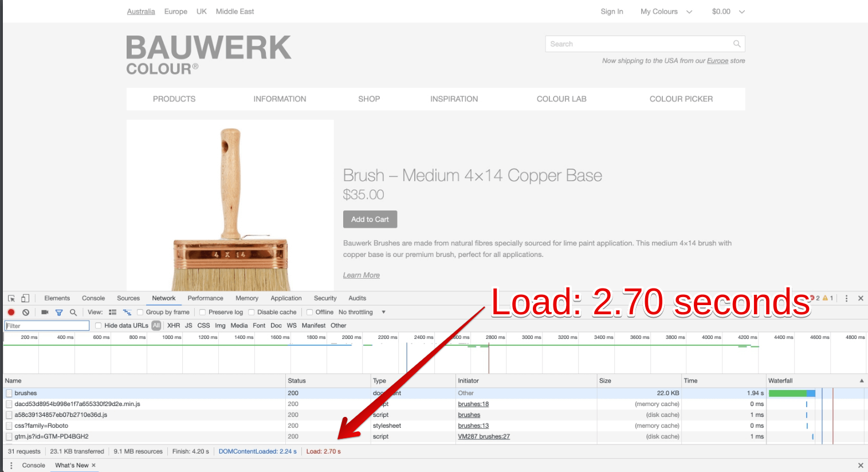Open initiator link brushes:18
This screenshot has width=868, height=472.
(473, 404)
